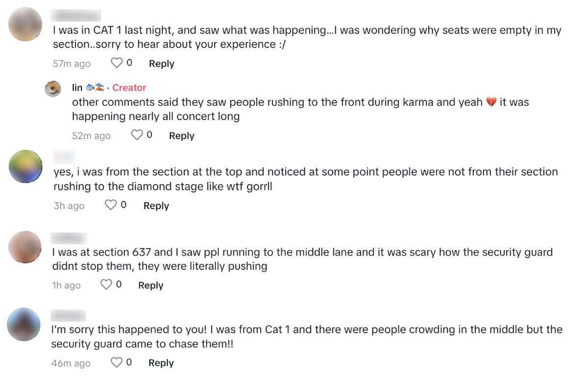Like the comment about security guard chasing
The height and width of the screenshot is (378, 588).
pos(116,363)
